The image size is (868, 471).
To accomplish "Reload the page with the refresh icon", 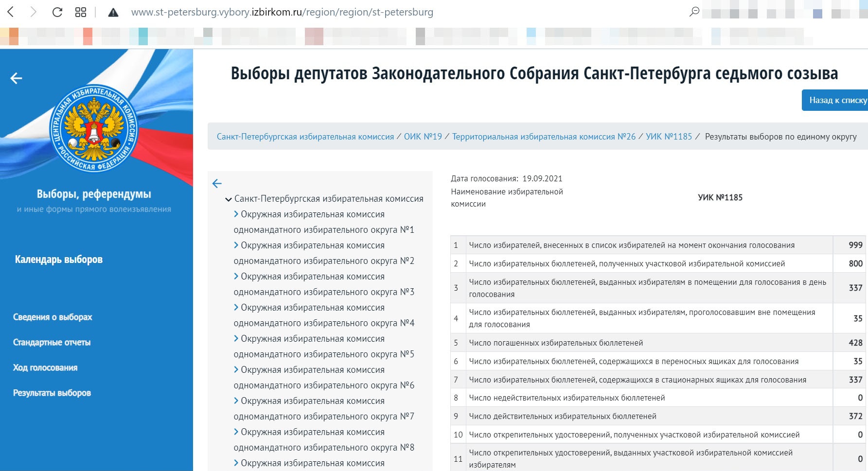I will pos(57,12).
